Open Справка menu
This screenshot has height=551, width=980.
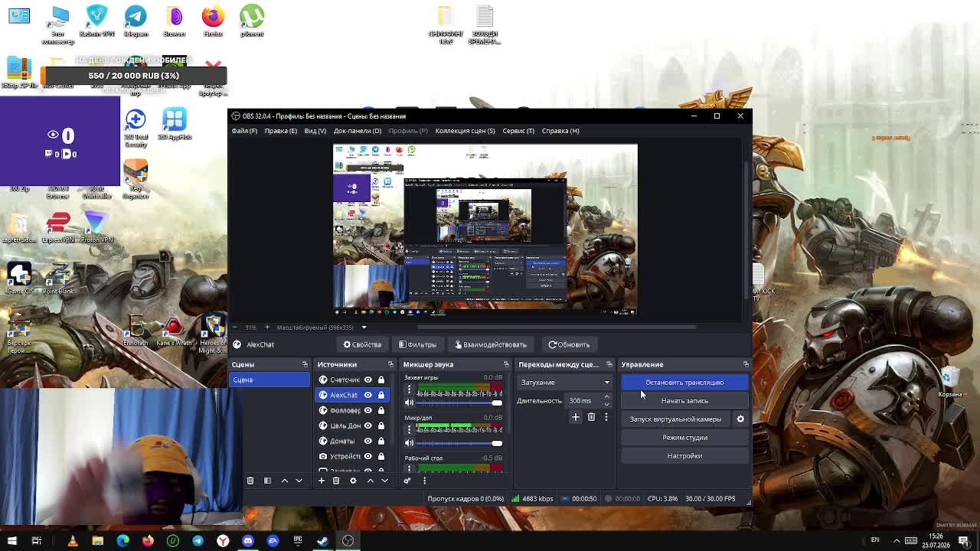560,131
